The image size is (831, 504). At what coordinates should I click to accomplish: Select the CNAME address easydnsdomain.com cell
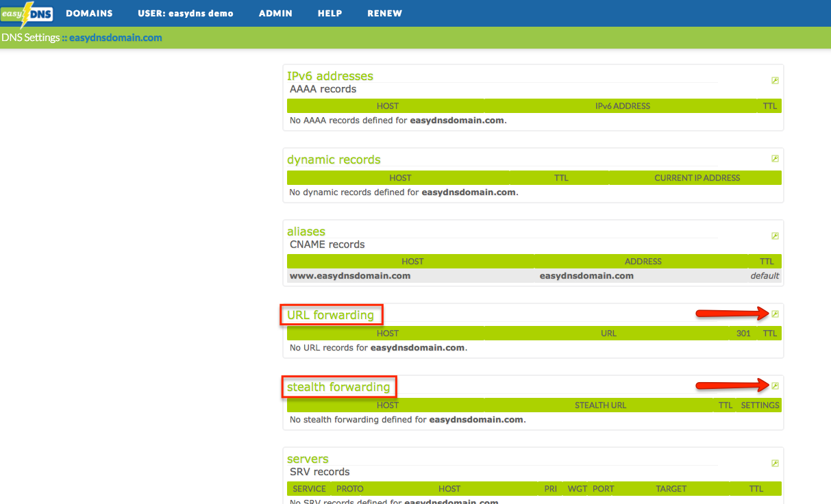[586, 276]
